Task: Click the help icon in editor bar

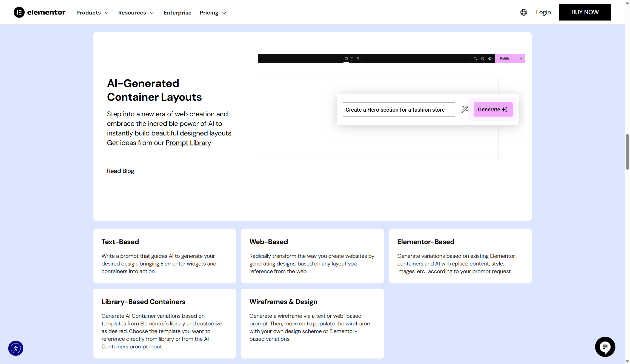Action: click(x=483, y=59)
